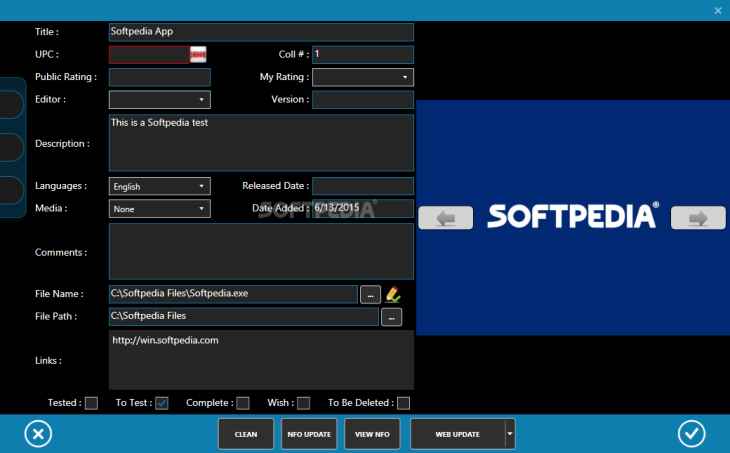
Task: Click the browse button beside File Name
Action: [370, 294]
